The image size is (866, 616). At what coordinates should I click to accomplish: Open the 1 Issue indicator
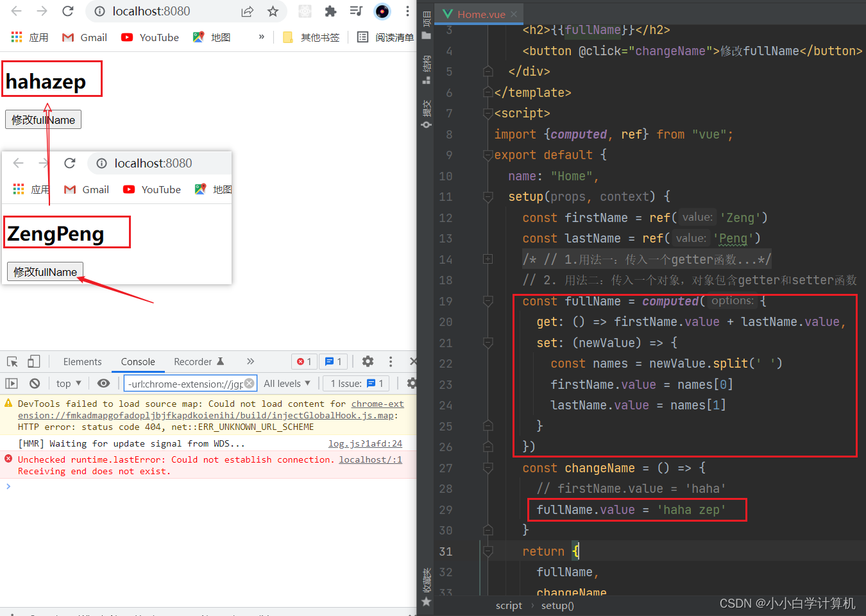[x=357, y=383]
